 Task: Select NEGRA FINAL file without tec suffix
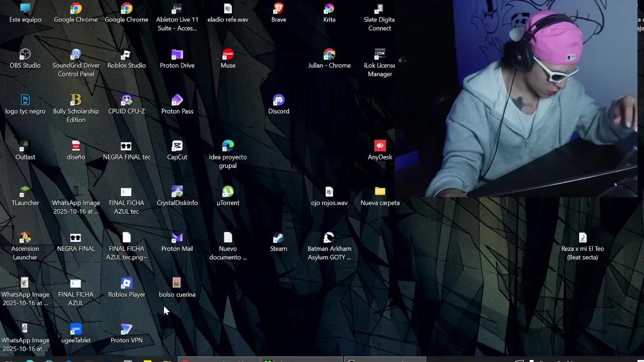click(76, 242)
